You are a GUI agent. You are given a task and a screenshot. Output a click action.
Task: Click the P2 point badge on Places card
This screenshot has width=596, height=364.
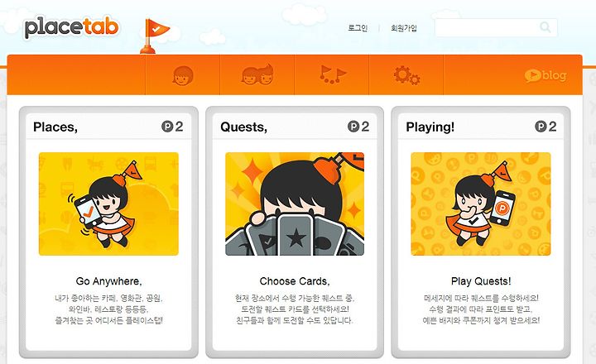coord(172,127)
